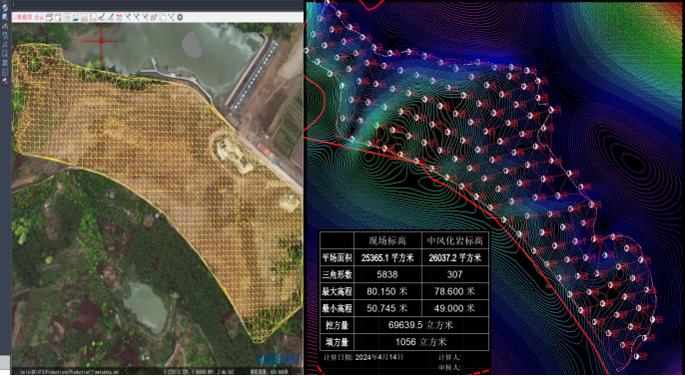Click the red crosshair marker over the pond

pyautogui.click(x=101, y=41)
